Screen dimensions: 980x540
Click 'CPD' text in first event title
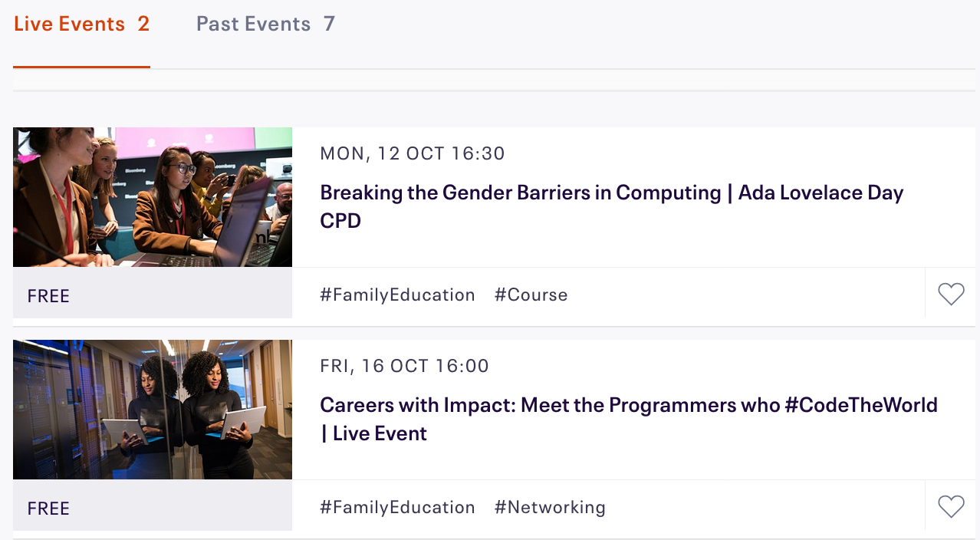point(340,222)
